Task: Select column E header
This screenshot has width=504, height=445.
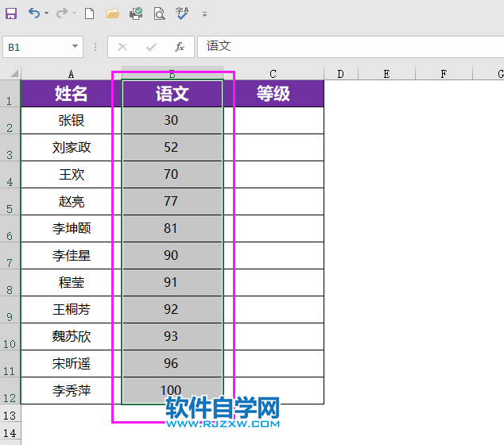Action: [x=386, y=74]
